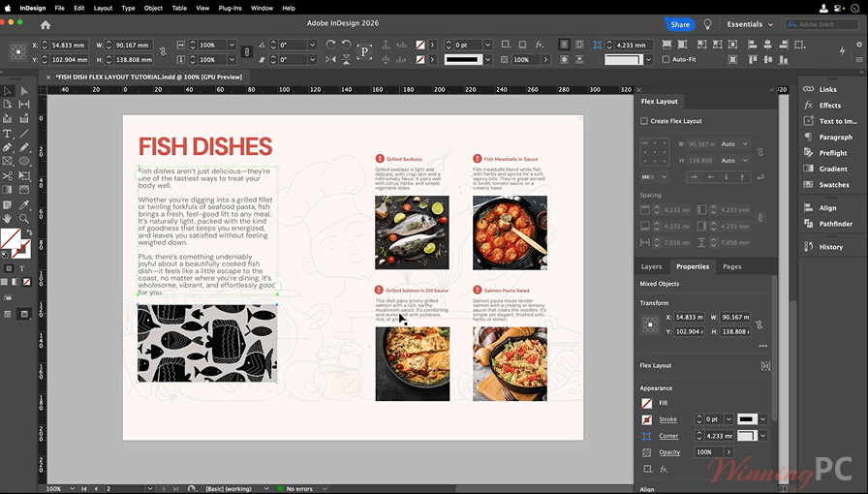This screenshot has height=494, width=868.
Task: Switch to the Pages tab
Action: 731,266
